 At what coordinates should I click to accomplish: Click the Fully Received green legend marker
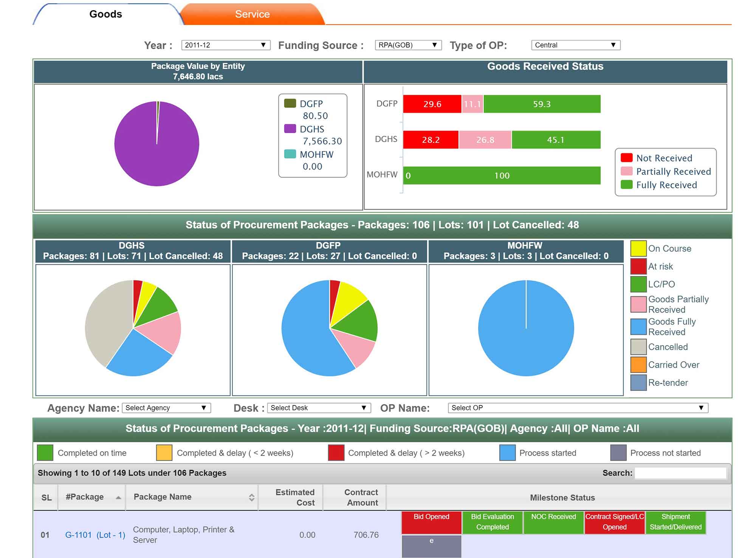pos(626,185)
